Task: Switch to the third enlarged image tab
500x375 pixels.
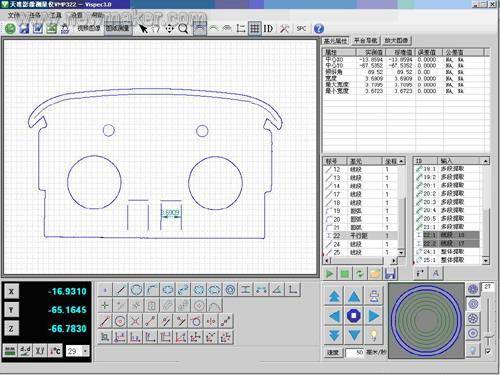Action: point(396,41)
